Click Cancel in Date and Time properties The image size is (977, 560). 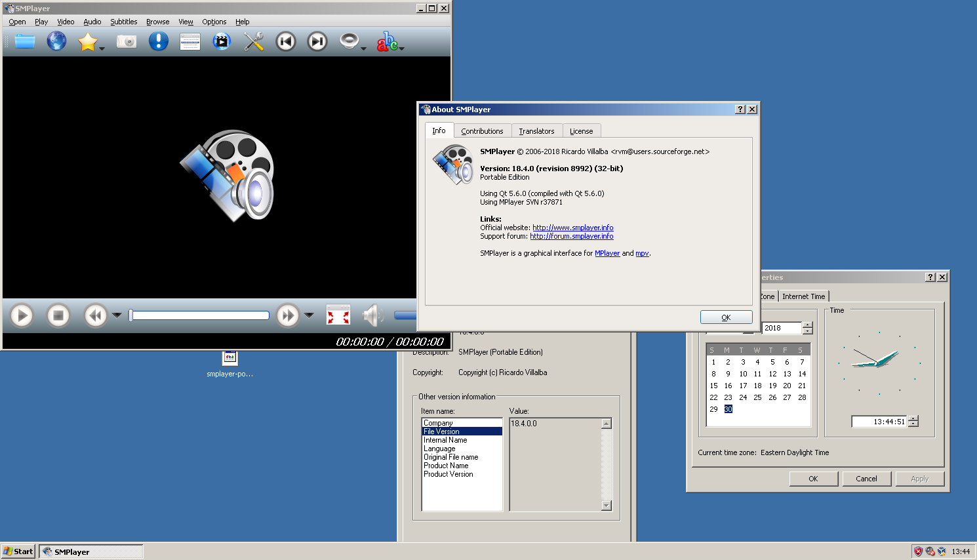pyautogui.click(x=866, y=479)
